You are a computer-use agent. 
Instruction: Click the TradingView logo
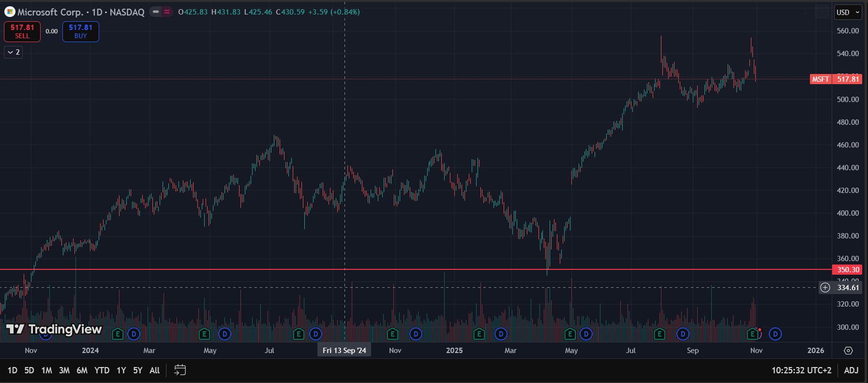tap(54, 329)
